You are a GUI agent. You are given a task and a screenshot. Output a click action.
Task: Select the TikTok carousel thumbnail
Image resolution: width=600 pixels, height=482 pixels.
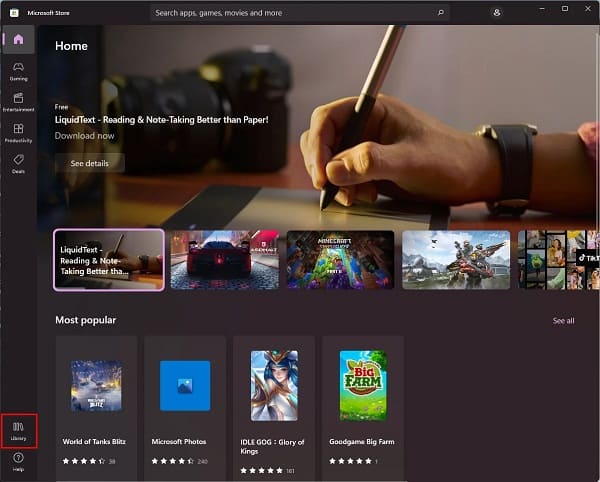pos(559,260)
